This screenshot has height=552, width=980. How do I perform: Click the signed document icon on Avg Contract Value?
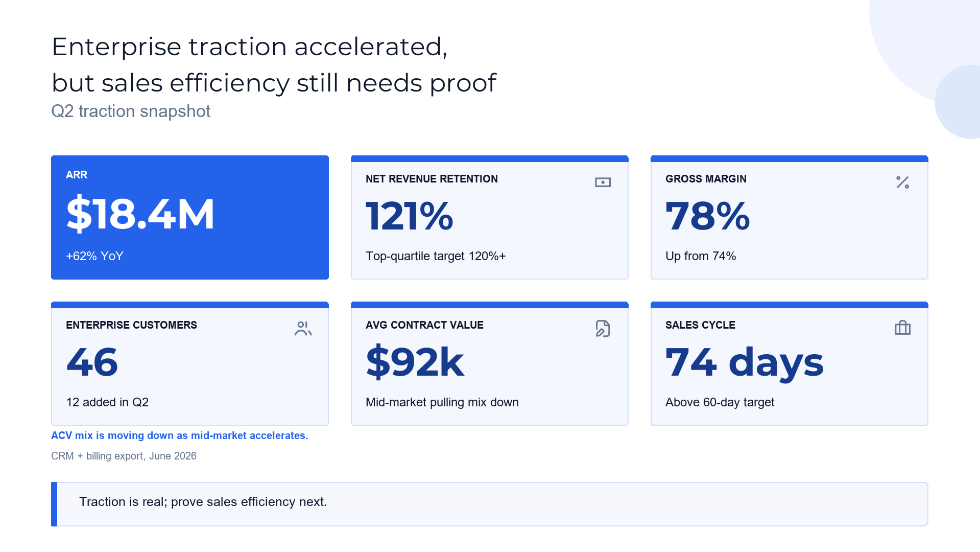pyautogui.click(x=603, y=329)
